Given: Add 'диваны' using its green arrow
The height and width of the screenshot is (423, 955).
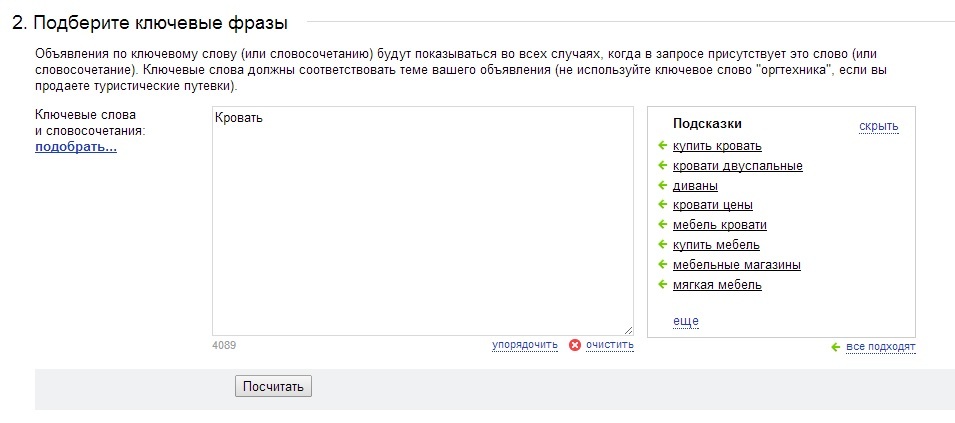Looking at the screenshot, I should 663,185.
